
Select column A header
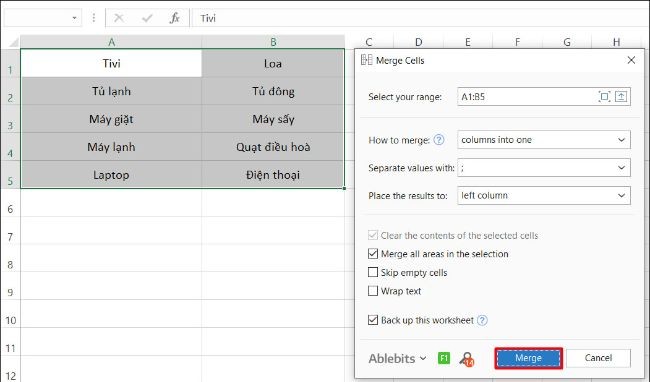point(111,42)
